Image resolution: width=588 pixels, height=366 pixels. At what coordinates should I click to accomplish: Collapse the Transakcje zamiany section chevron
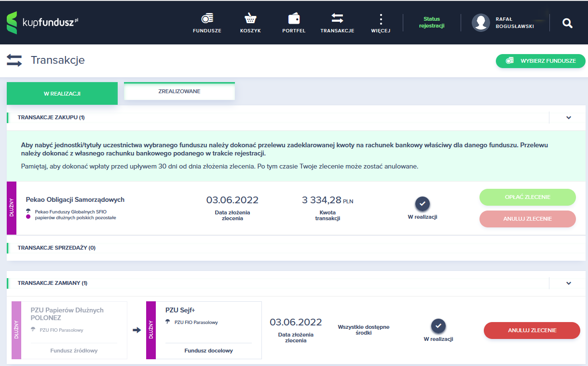point(569,283)
